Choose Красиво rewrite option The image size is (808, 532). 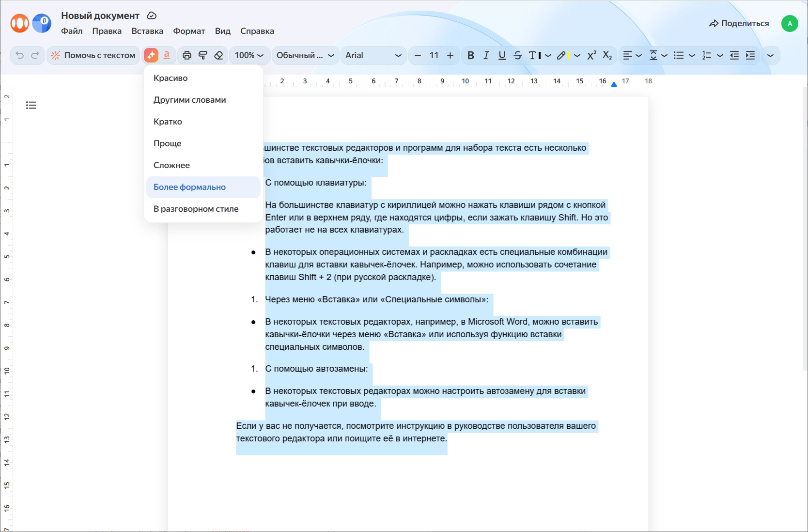click(203, 78)
